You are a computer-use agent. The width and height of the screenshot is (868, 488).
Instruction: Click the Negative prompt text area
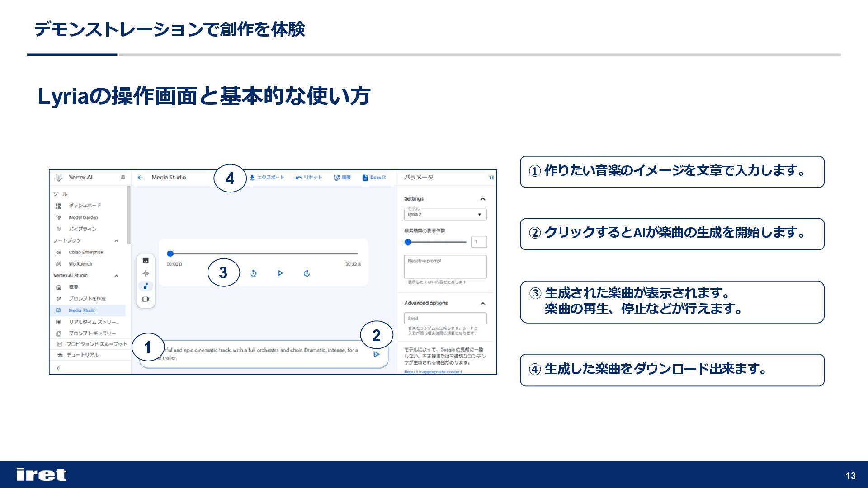[445, 267]
